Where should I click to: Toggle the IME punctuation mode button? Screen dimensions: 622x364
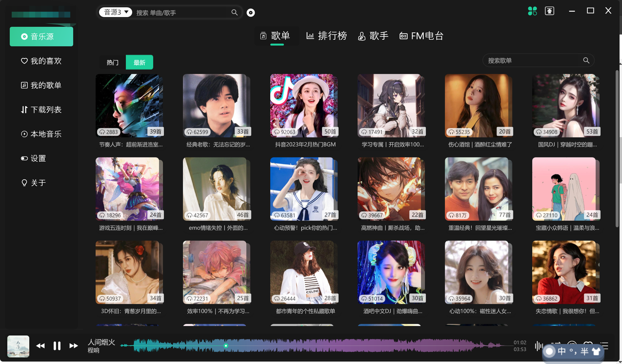tap(573, 351)
